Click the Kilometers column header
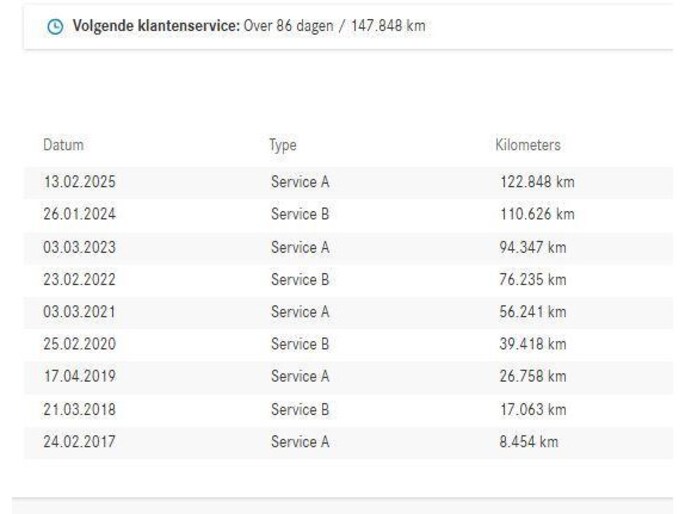 pos(528,145)
